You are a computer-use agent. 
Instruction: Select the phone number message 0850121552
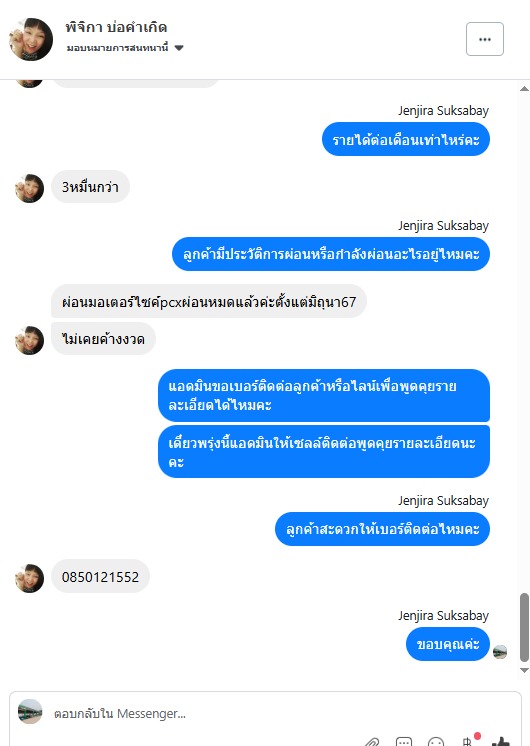pos(100,577)
